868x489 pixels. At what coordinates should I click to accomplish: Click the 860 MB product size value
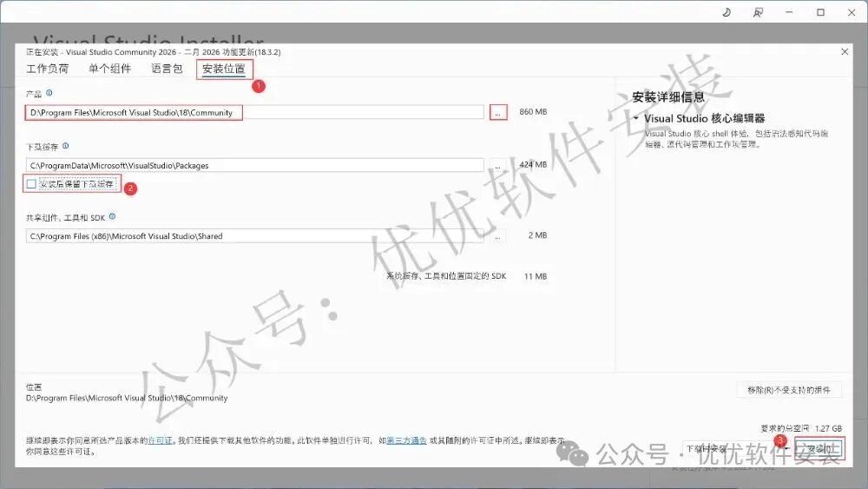click(x=533, y=112)
